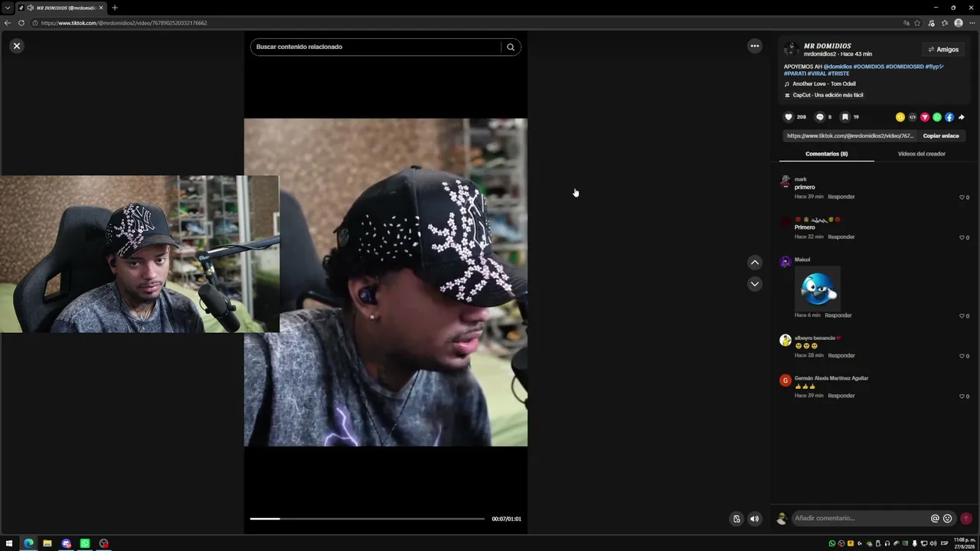
Task: Open comments via the speech bubble icon
Action: pos(820,117)
